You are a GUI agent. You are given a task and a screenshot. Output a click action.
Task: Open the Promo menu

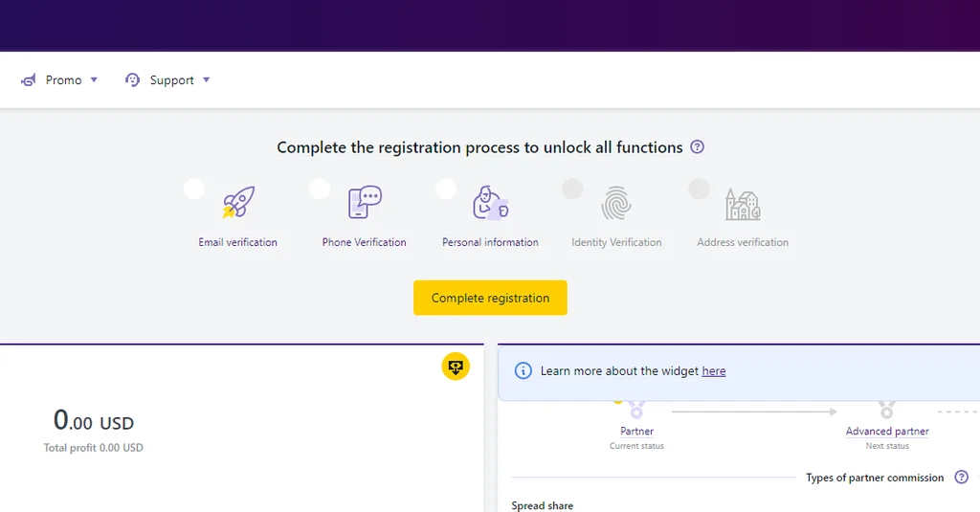coord(63,80)
